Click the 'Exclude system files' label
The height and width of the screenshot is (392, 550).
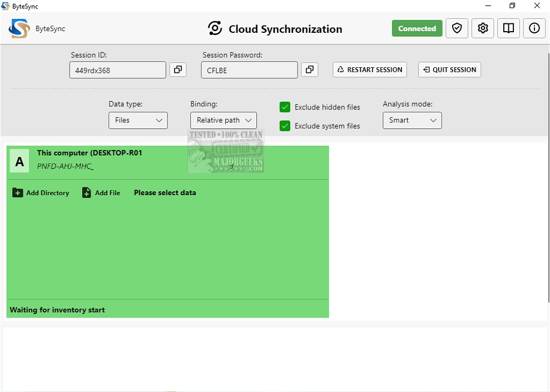tap(327, 126)
